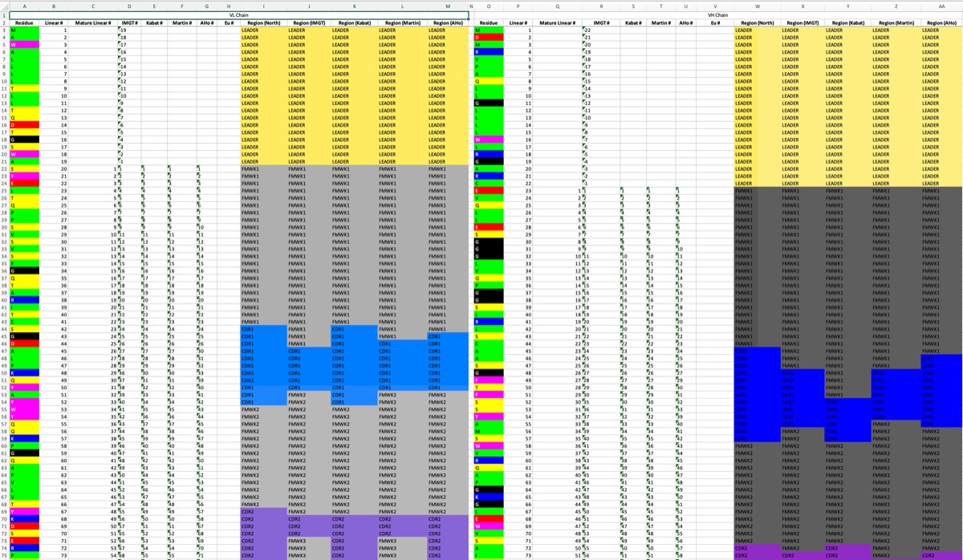Select column header J
Viewport: 963px width, 560px height.
309,6
